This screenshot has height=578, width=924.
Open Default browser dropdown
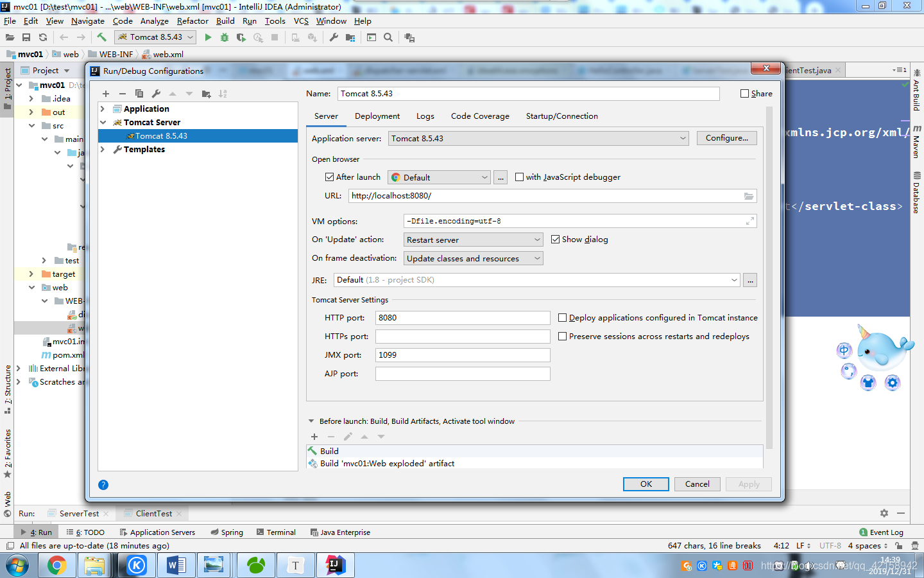(x=439, y=177)
